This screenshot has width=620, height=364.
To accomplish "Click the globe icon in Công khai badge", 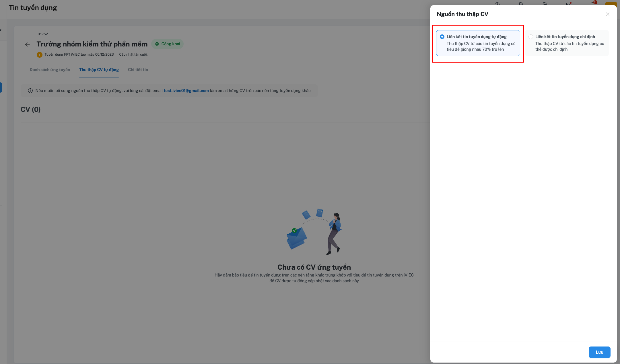I will [x=157, y=44].
